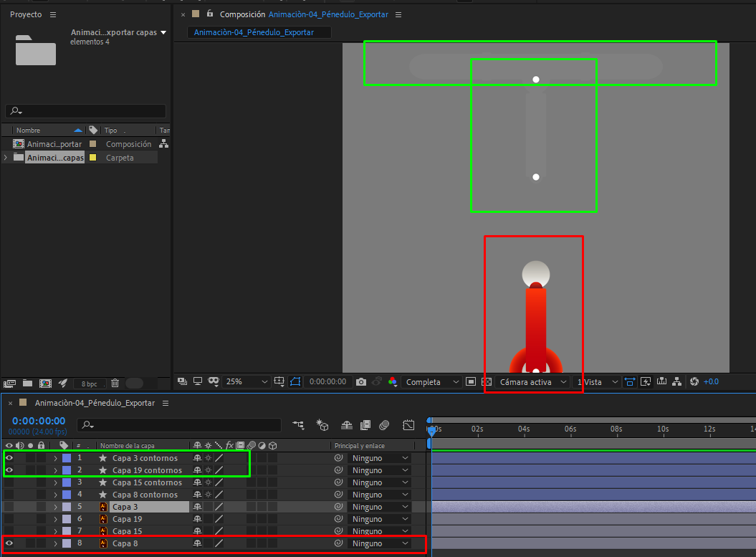Open the Completa resolution dropdown

431,381
